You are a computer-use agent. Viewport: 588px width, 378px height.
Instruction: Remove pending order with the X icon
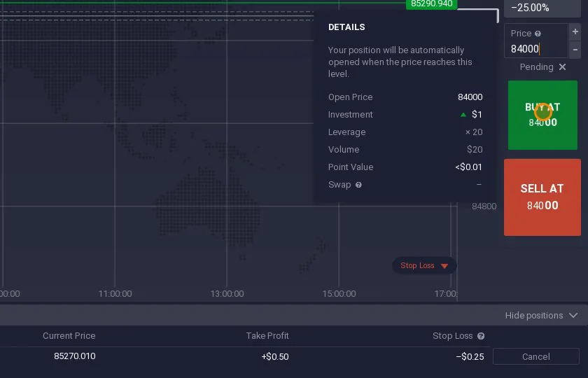tap(562, 66)
